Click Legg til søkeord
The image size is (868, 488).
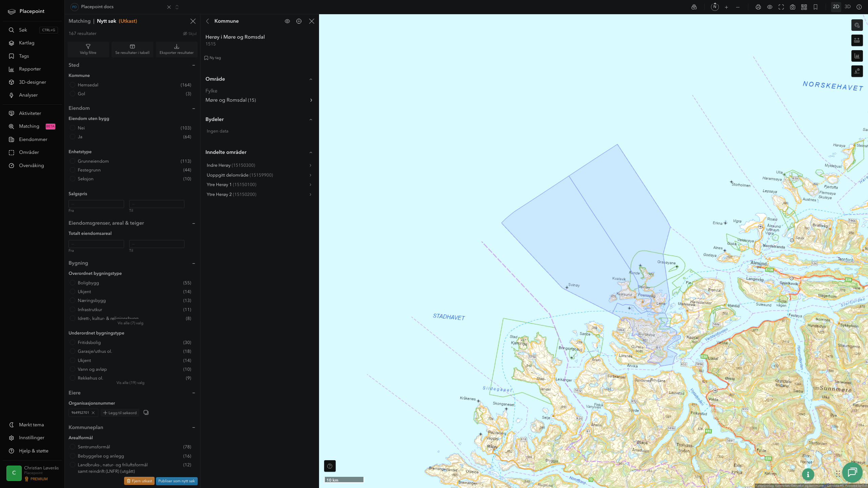(120, 413)
